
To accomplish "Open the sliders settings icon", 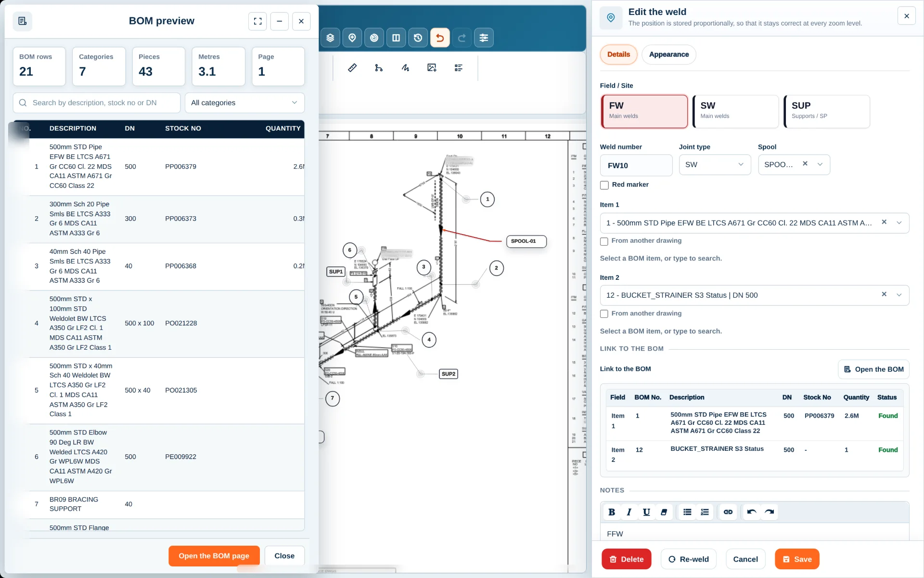I will point(484,38).
